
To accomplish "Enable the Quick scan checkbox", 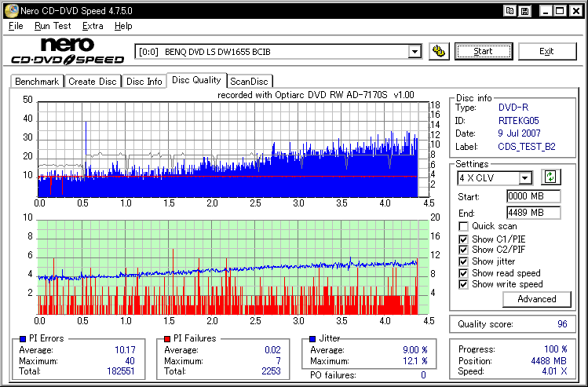I will (463, 227).
